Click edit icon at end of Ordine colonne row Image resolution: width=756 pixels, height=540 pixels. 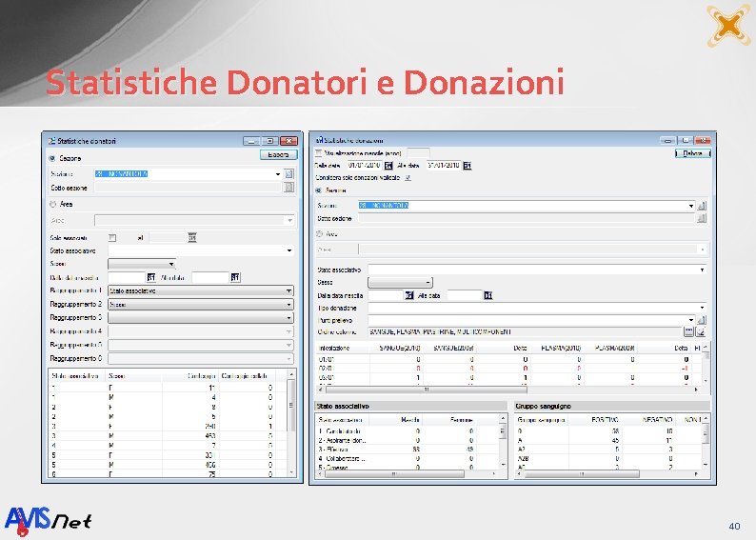click(701, 331)
